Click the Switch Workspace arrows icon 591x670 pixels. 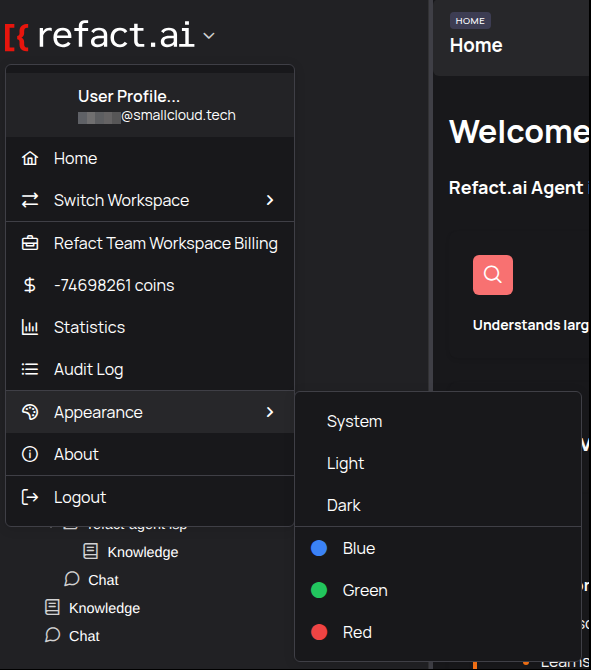(x=30, y=200)
